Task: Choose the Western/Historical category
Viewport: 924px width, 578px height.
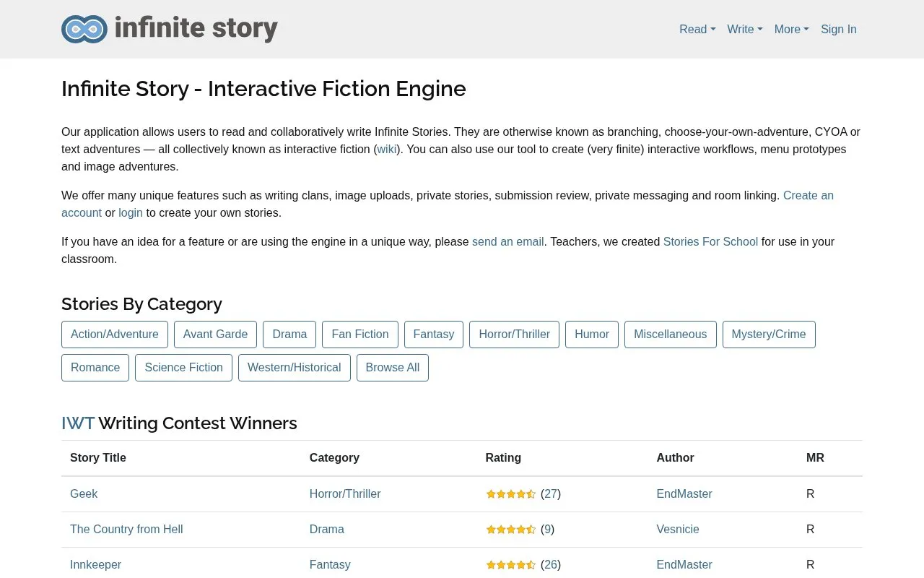Action: (295, 368)
